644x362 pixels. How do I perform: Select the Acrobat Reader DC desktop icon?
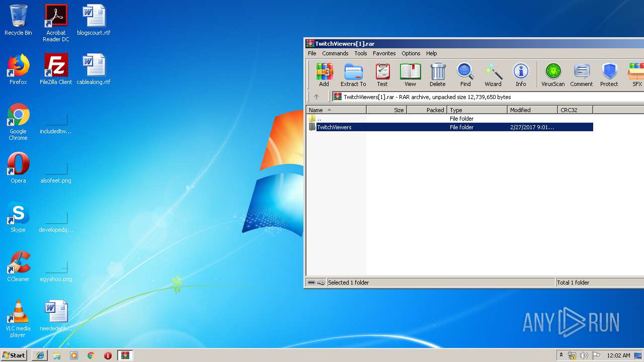coord(56,23)
